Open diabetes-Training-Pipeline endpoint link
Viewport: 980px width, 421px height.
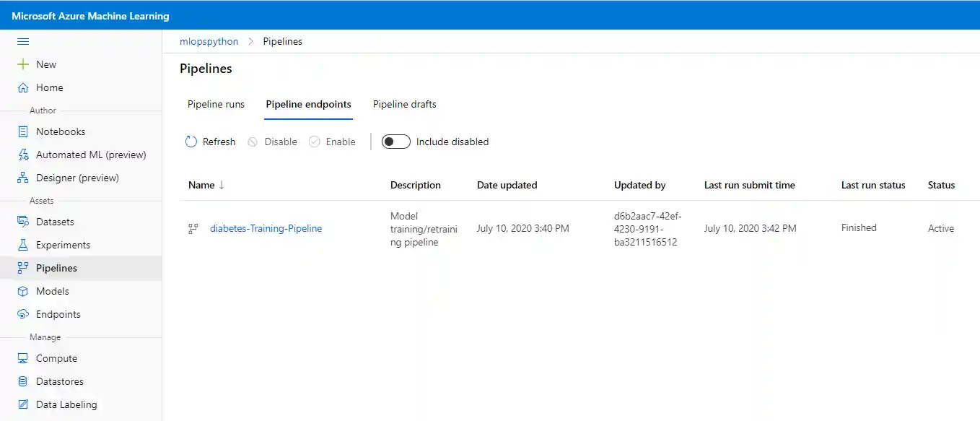[266, 228]
